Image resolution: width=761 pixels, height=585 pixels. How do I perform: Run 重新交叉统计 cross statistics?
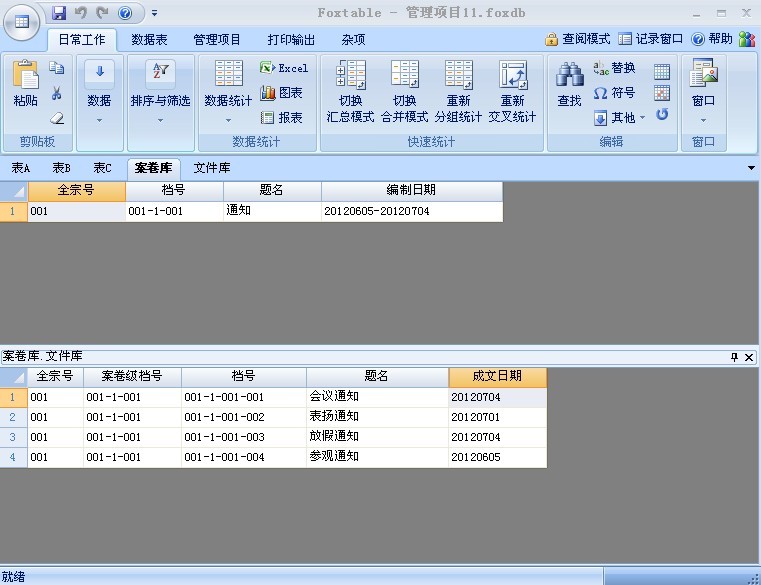[512, 91]
